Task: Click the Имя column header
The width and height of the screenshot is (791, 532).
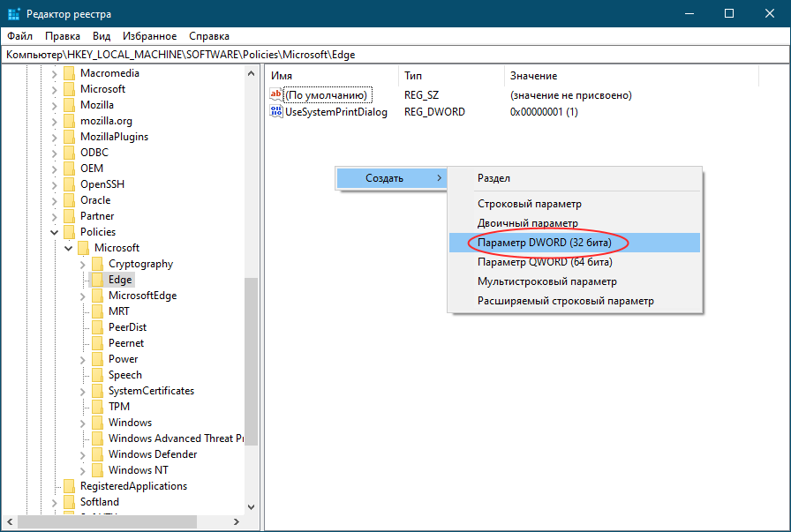Action: 333,76
